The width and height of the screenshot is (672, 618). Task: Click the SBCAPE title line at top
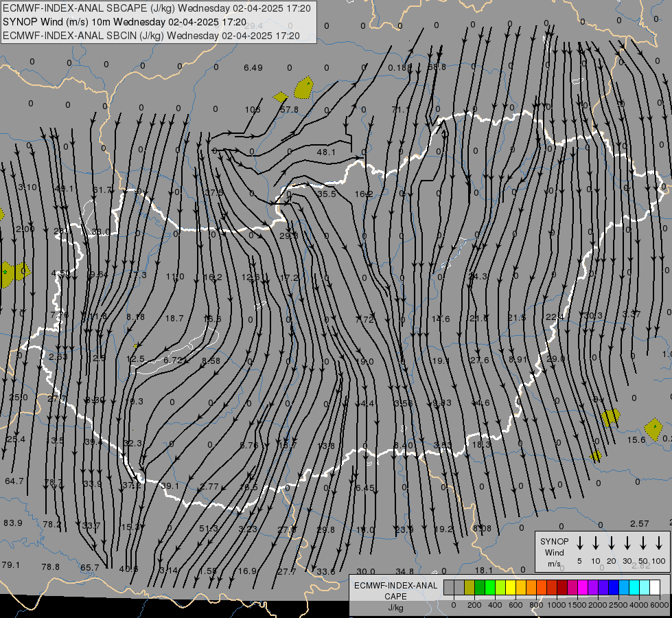click(x=157, y=8)
